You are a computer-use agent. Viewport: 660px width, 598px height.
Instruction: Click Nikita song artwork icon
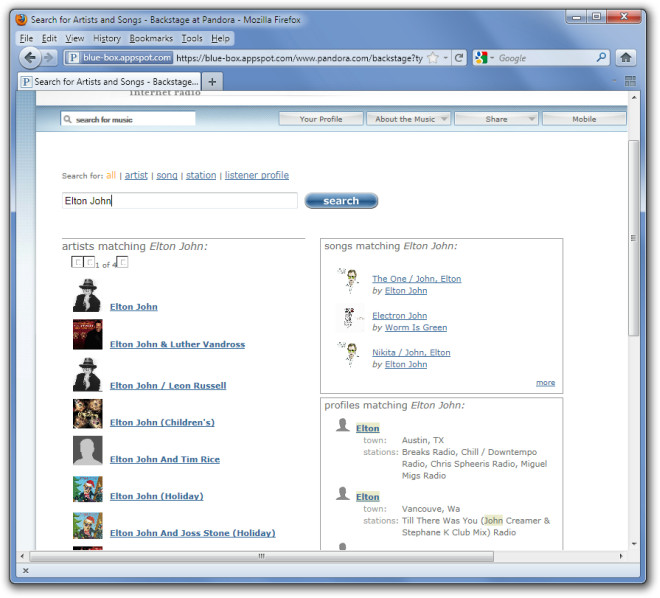(349, 354)
